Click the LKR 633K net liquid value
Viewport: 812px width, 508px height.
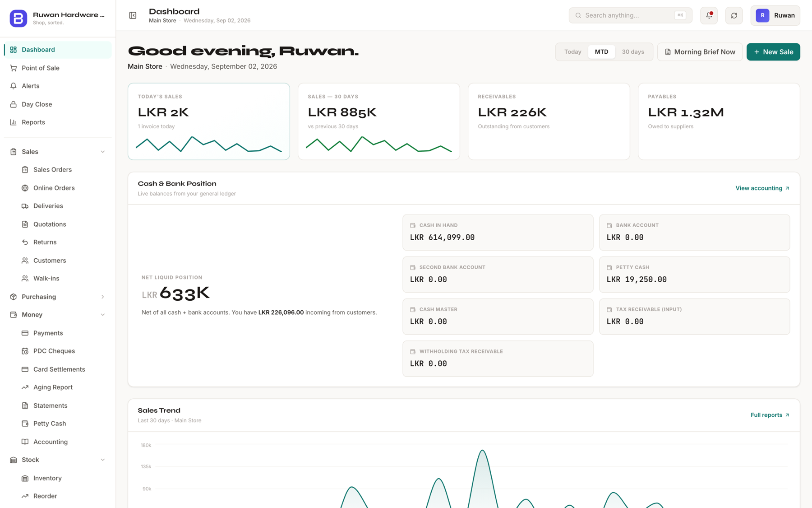point(176,293)
